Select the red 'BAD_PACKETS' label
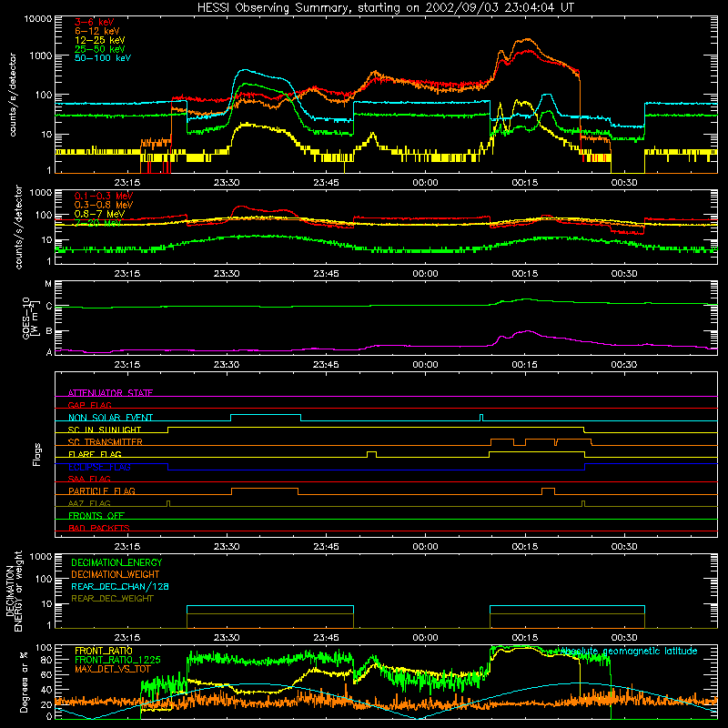728x728 pixels. 99,528
